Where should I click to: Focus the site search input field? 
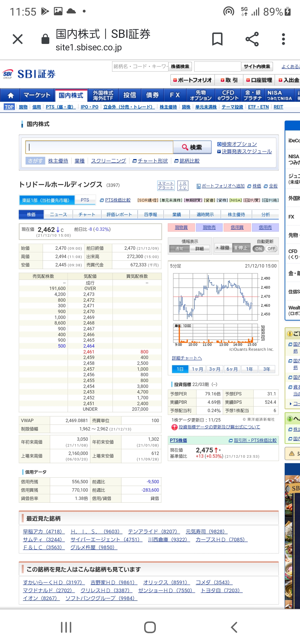[217, 66]
